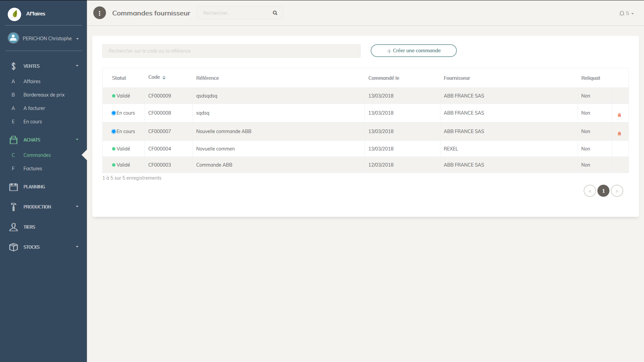644x362 pixels.
Task: Click reference Novuelle commen
Action: click(215, 149)
